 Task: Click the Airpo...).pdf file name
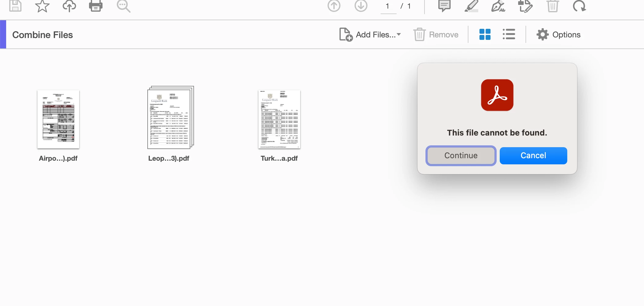(x=58, y=158)
